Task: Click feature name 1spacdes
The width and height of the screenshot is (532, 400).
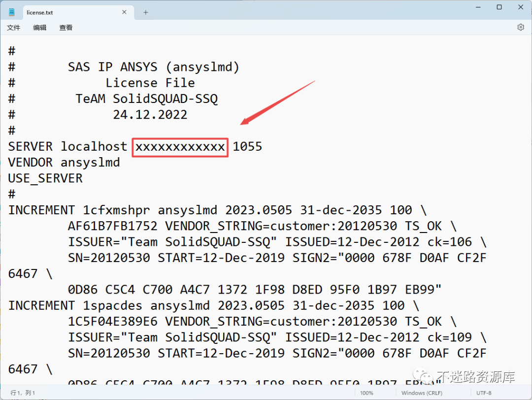Action: pos(112,306)
